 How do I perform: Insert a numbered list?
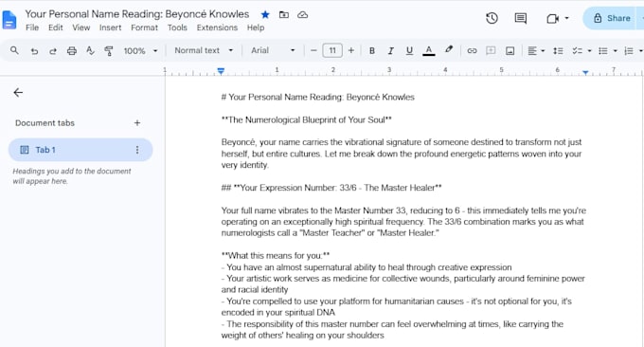[629, 50]
